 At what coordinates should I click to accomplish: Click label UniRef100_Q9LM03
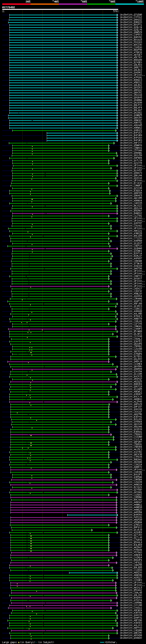pos(131,65)
